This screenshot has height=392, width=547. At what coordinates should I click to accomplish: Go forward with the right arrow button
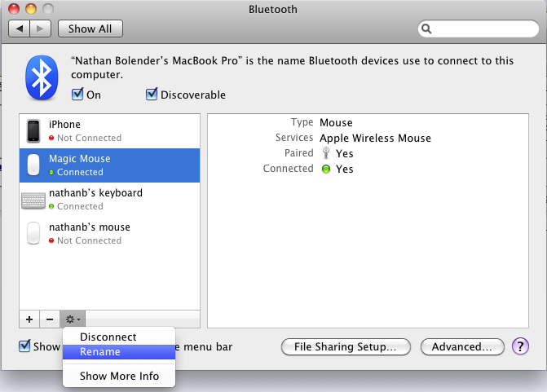(x=41, y=29)
